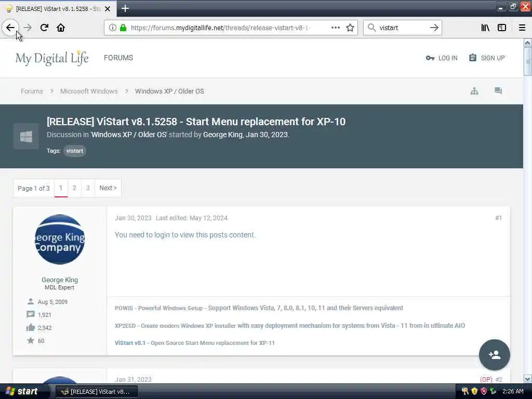Image resolution: width=532 pixels, height=399 pixels.
Task: Open the browser home page
Action: [61, 28]
